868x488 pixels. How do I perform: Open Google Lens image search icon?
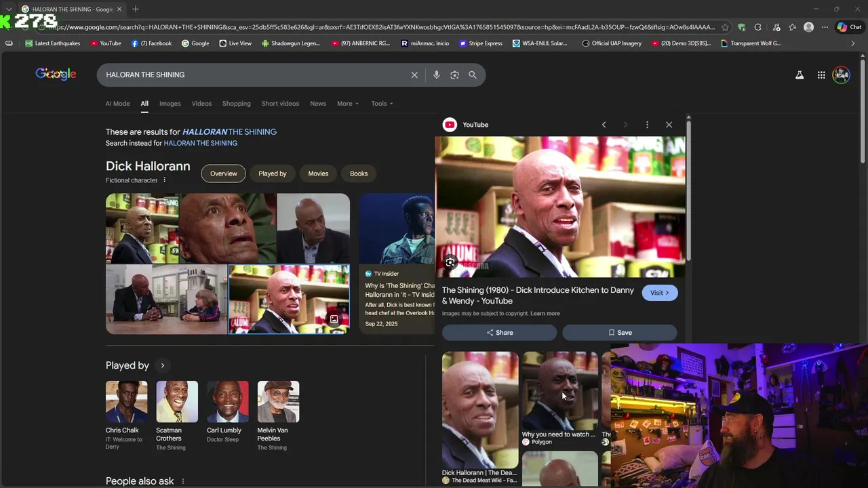coord(454,75)
